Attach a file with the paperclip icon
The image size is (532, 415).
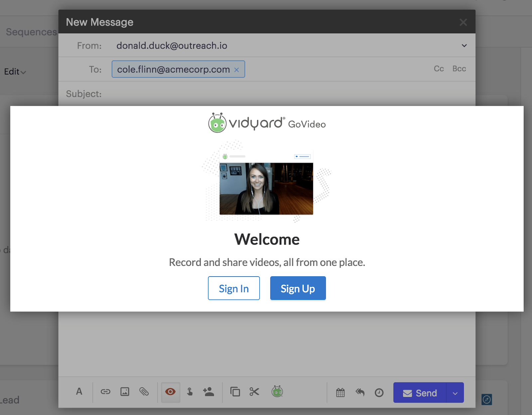(x=144, y=392)
